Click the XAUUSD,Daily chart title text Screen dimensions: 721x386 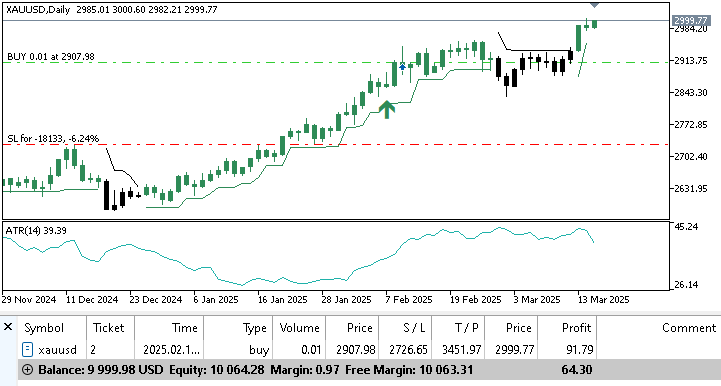[38, 10]
